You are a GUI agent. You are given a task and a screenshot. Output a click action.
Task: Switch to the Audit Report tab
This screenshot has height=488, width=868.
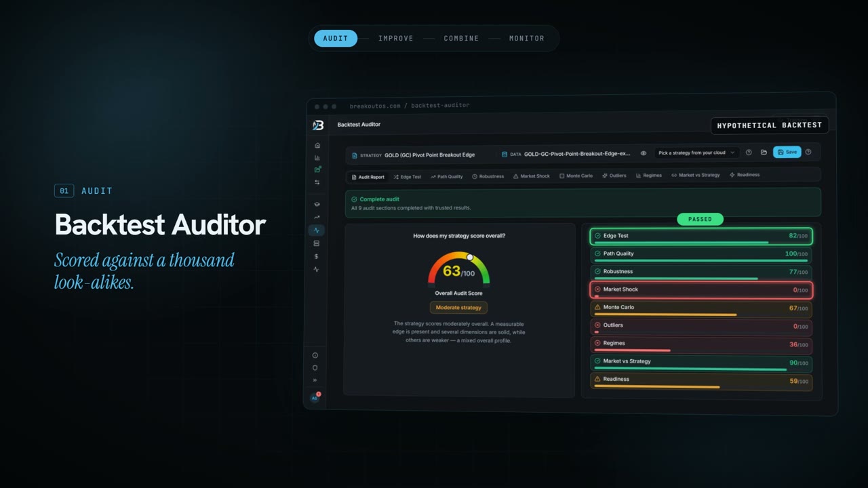[x=368, y=177]
